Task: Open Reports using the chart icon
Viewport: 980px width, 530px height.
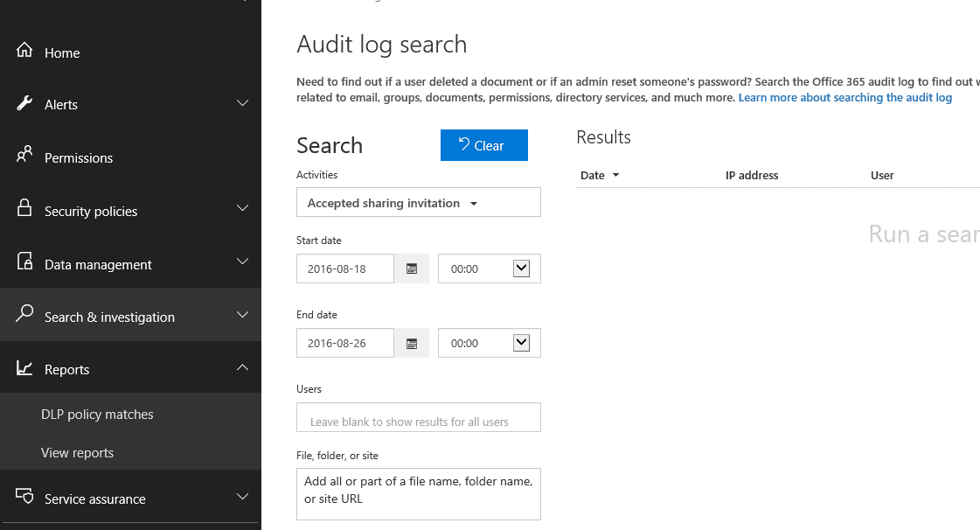Action: [24, 368]
